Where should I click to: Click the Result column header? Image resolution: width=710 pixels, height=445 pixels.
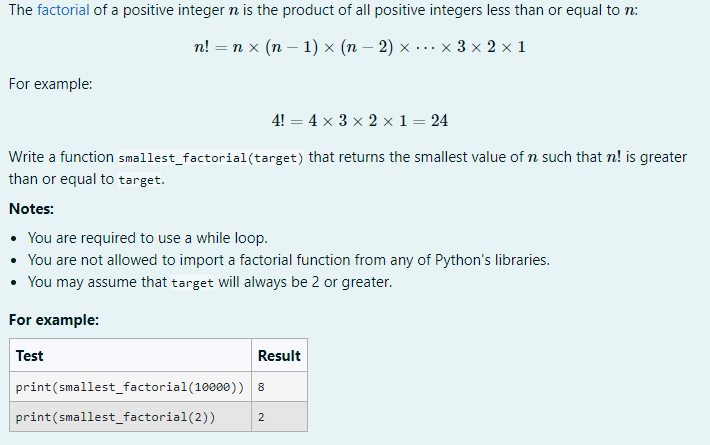pyautogui.click(x=279, y=355)
